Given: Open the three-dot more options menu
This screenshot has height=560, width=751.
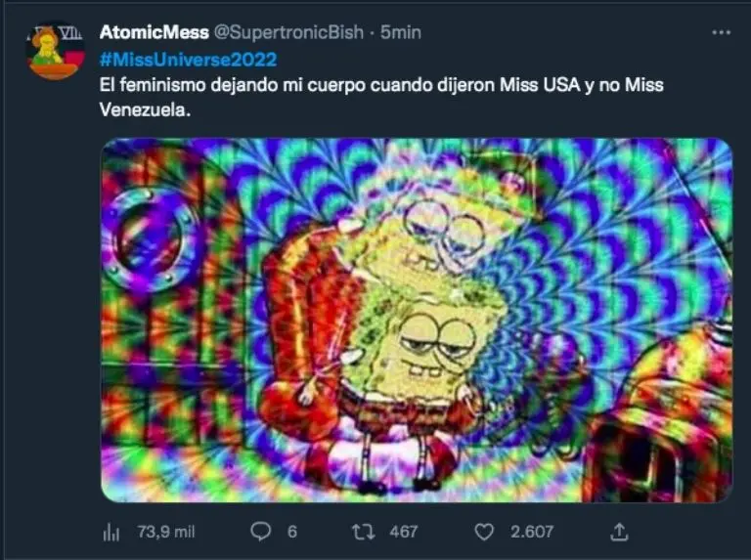Looking at the screenshot, I should click(x=721, y=32).
